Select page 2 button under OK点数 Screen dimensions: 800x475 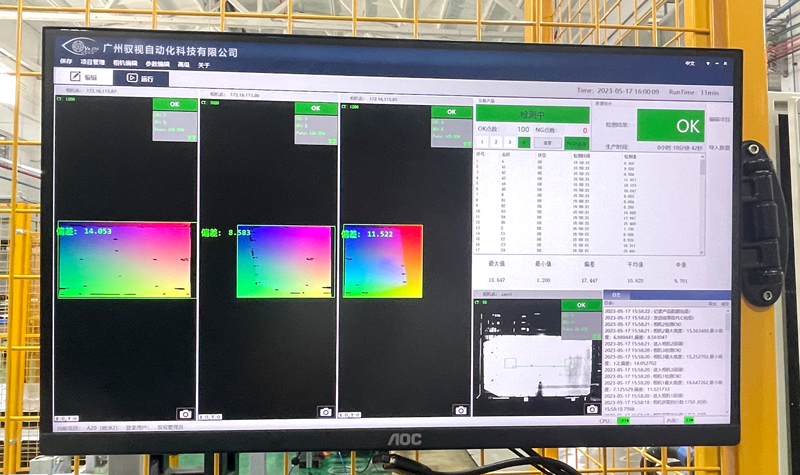(x=497, y=142)
